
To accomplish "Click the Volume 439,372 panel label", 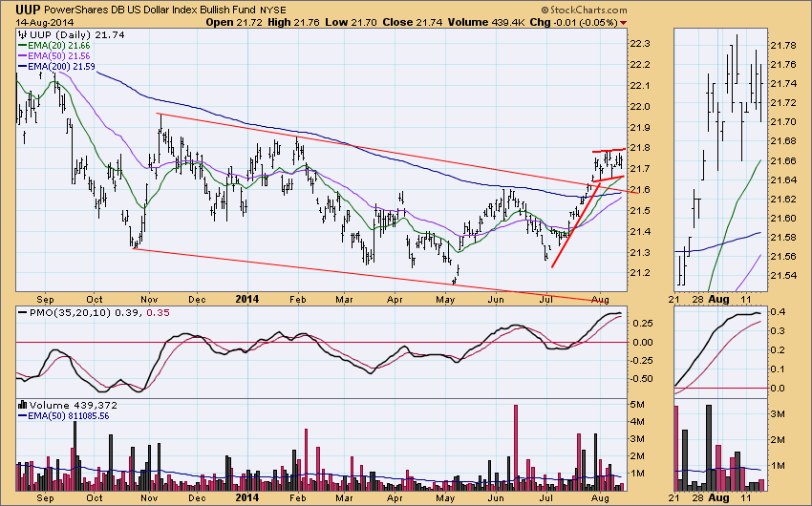I will pyautogui.click(x=73, y=405).
